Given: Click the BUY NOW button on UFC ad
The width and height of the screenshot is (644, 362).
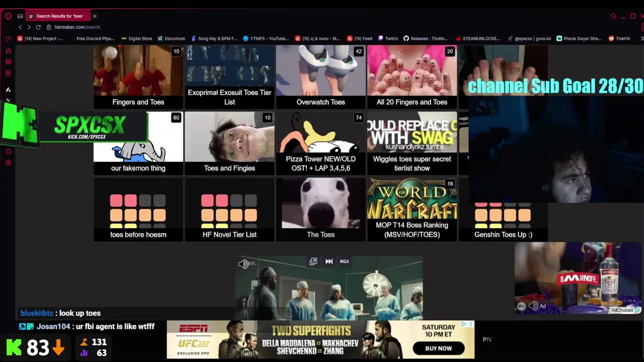Looking at the screenshot, I should tap(438, 348).
